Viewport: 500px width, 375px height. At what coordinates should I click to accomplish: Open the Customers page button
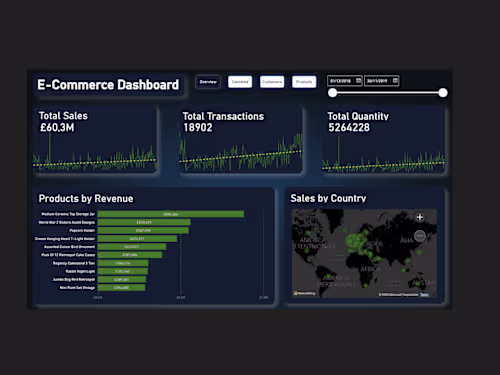click(x=272, y=82)
